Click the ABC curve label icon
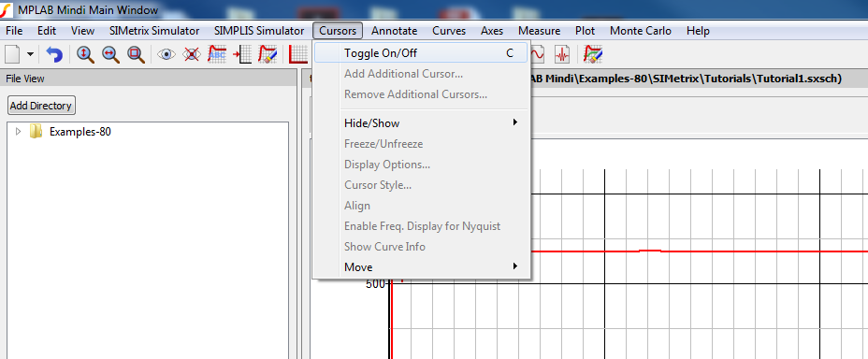The height and width of the screenshot is (359, 868). coord(217,54)
